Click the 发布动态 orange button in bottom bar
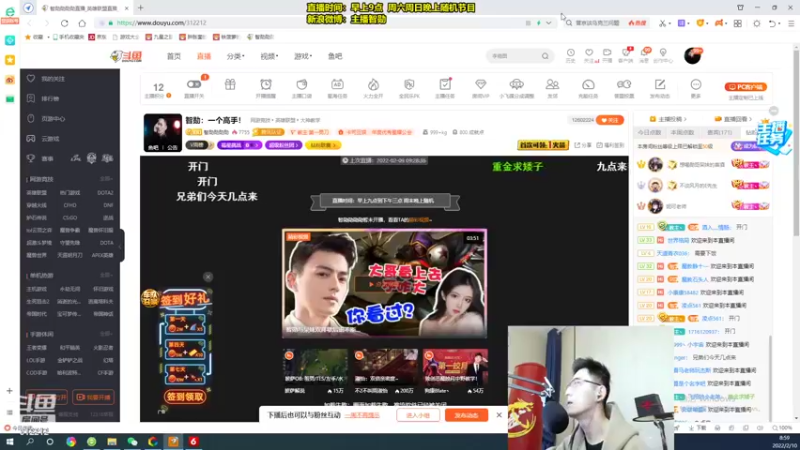 pos(466,415)
